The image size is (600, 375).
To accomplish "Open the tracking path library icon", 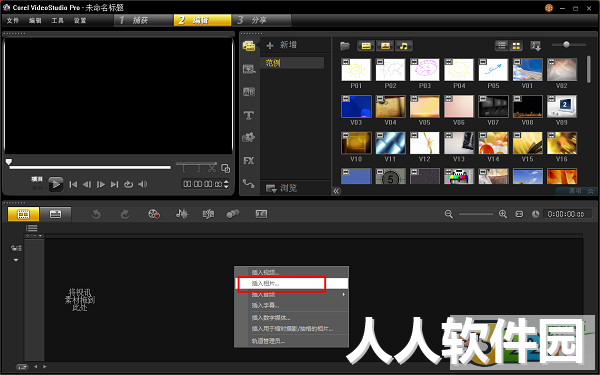I will tap(249, 184).
